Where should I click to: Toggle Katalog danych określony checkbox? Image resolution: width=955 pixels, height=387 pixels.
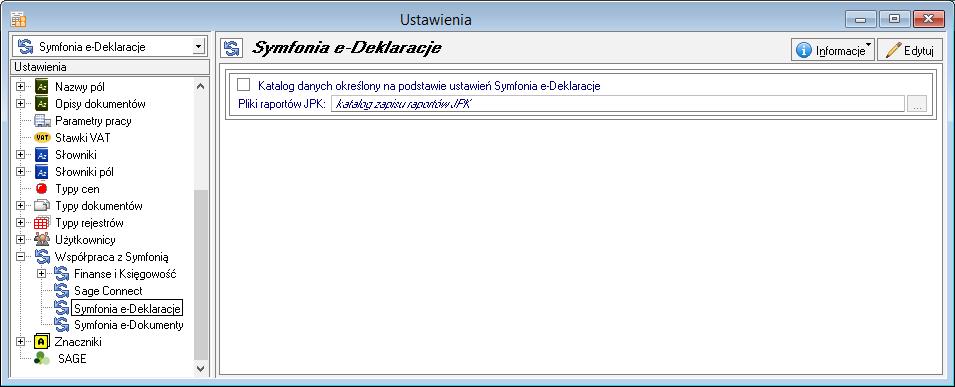tap(244, 85)
